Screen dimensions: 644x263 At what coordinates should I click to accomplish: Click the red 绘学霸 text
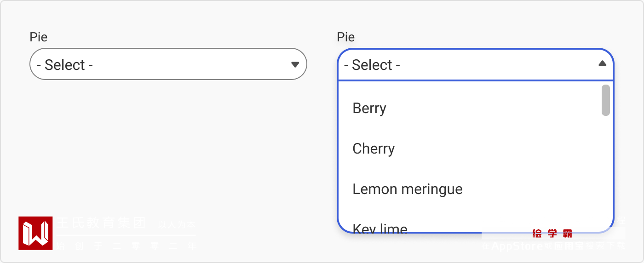pyautogui.click(x=552, y=234)
